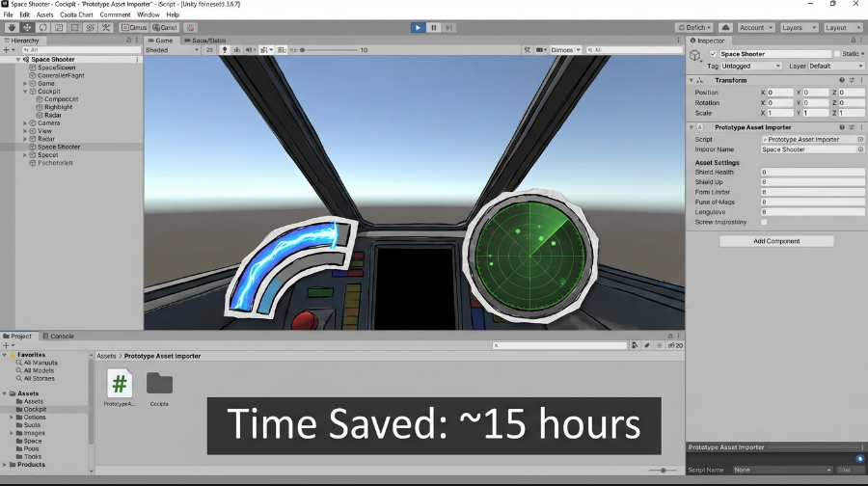868x486 pixels.
Task: Expand the Camera hierarchy item
Action: click(x=25, y=122)
